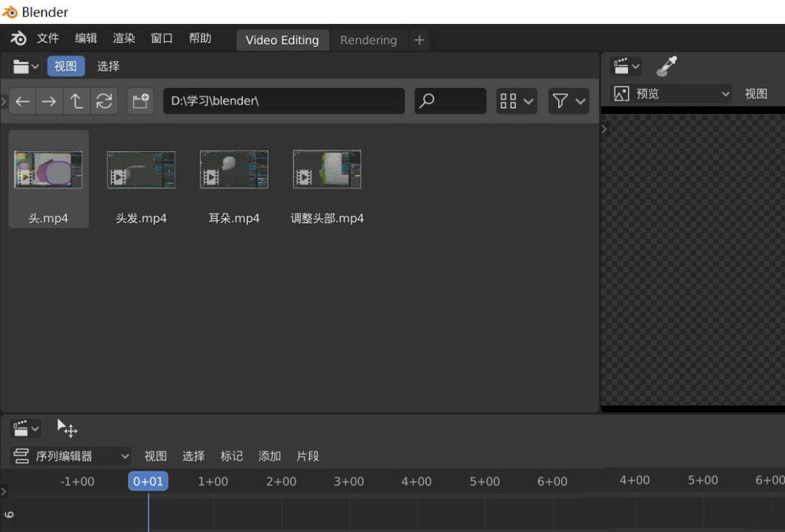Click the + to add a new workspace
Viewport: 785px width, 532px height.
419,40
